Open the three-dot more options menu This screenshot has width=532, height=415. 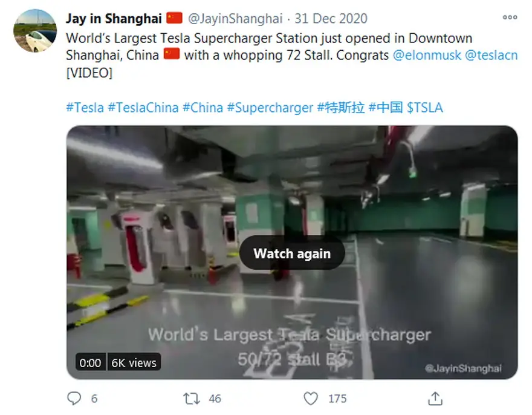pos(510,18)
